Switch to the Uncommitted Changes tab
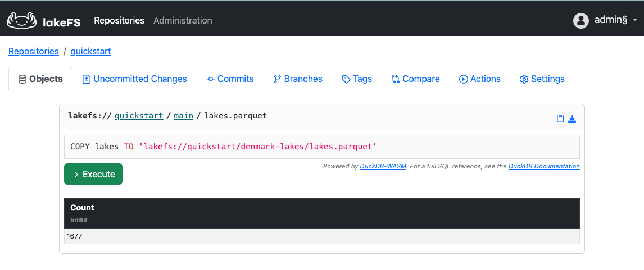This screenshot has height=270, width=644. click(x=134, y=79)
